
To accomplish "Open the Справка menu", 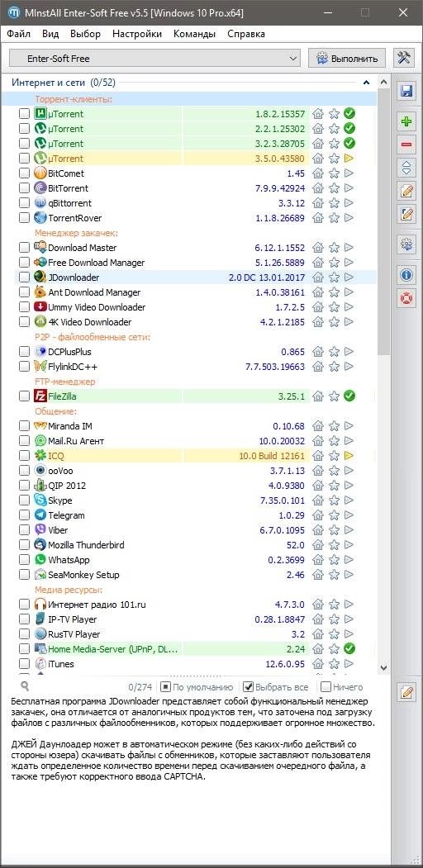I will point(246,34).
